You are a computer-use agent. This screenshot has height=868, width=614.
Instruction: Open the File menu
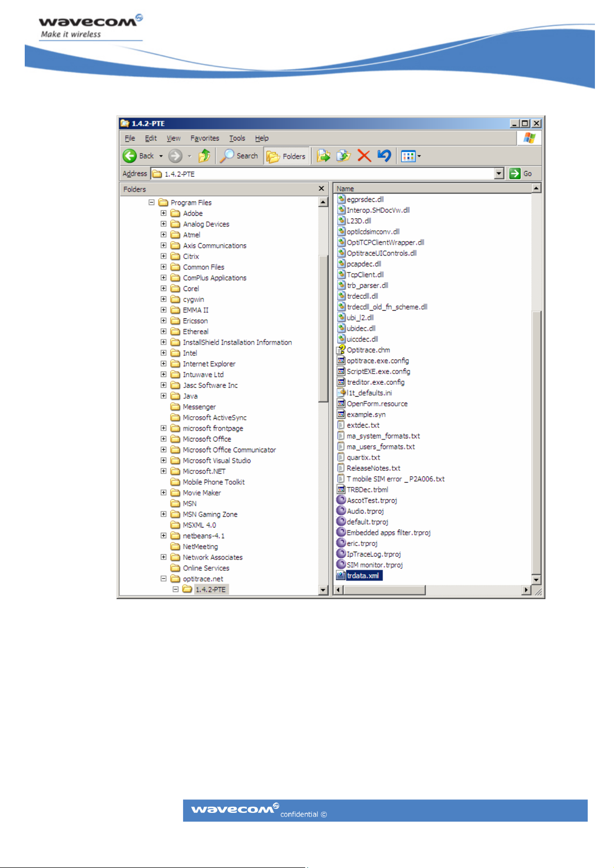(130, 138)
